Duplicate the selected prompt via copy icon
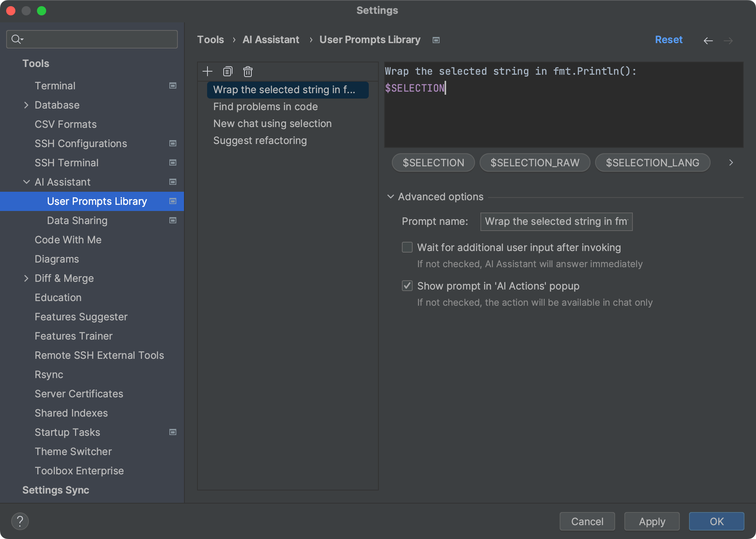756x539 pixels. coord(227,71)
